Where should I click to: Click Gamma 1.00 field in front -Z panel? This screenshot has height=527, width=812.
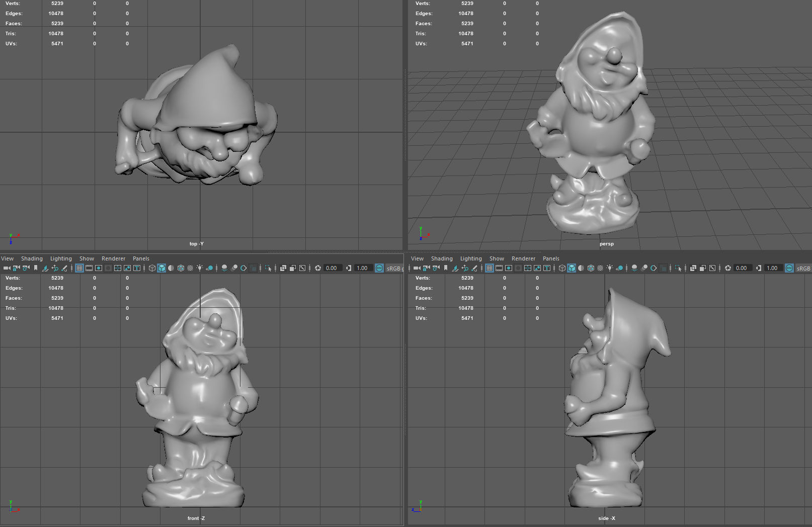[x=363, y=268]
